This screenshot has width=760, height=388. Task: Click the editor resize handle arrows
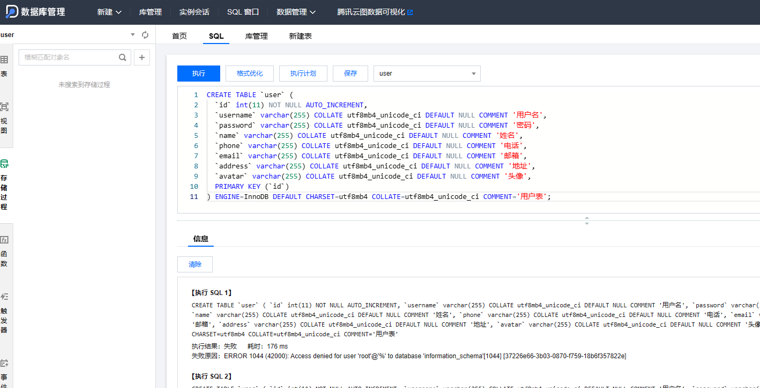(587, 220)
